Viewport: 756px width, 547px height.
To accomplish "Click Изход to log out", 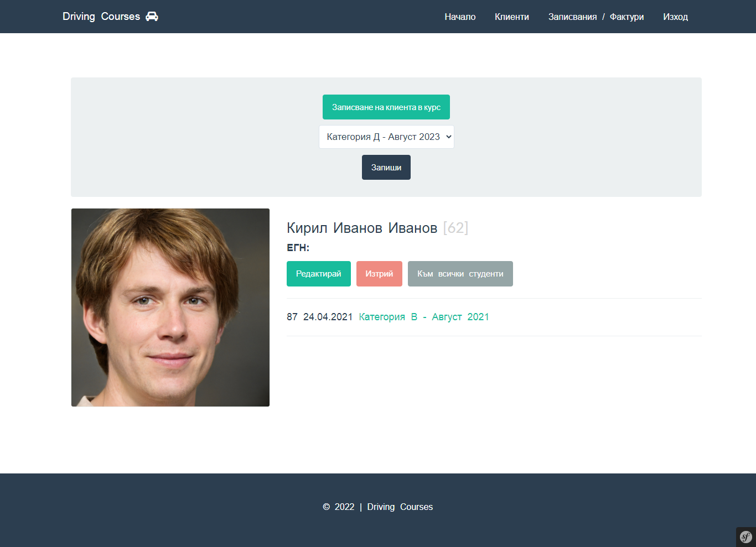I will (675, 17).
